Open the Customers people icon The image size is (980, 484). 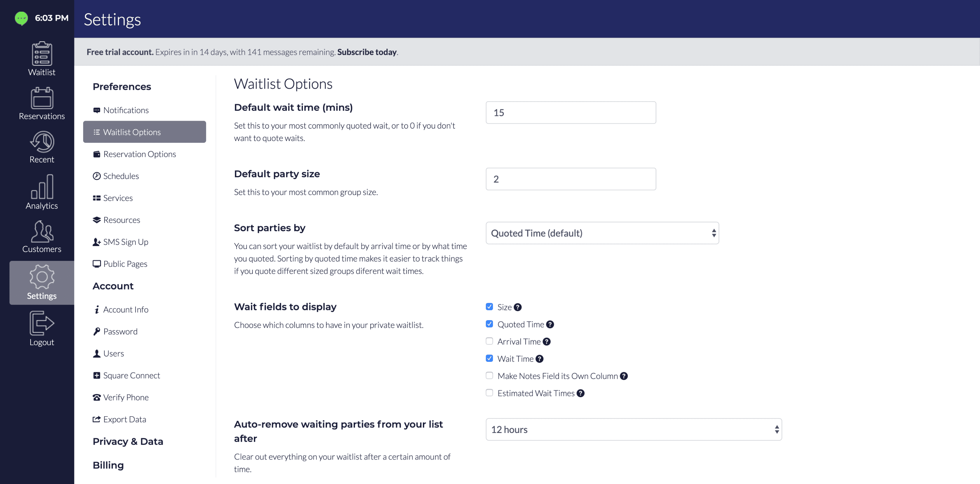click(x=42, y=232)
